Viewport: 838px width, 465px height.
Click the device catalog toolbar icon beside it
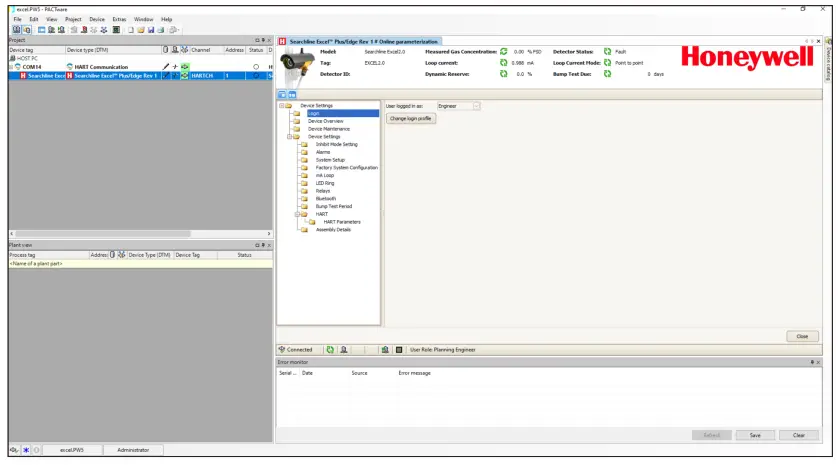27,30
